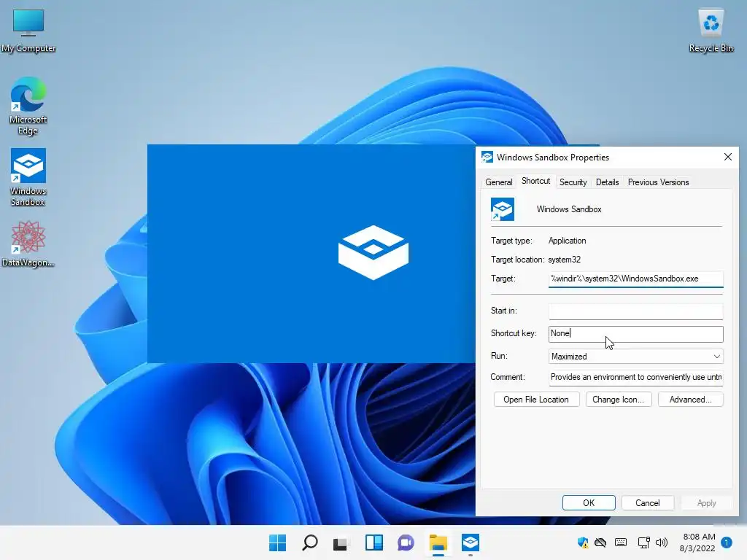Switch to the Details tab

click(608, 182)
